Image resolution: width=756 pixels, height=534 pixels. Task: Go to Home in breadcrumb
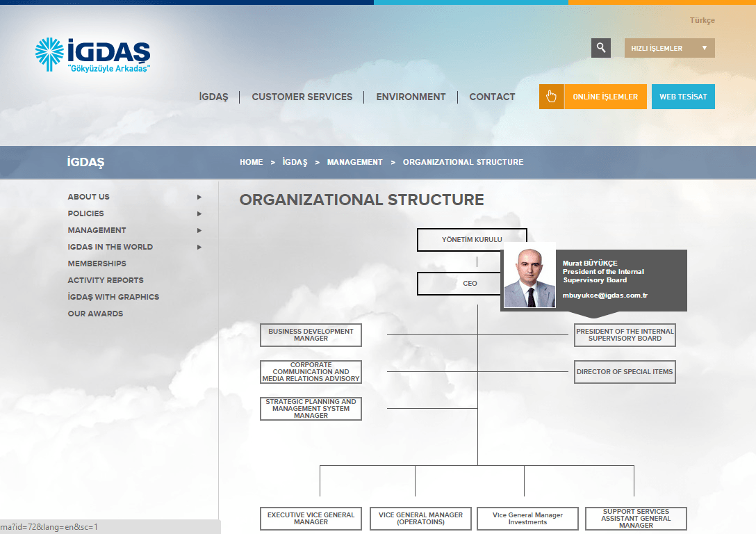252,162
